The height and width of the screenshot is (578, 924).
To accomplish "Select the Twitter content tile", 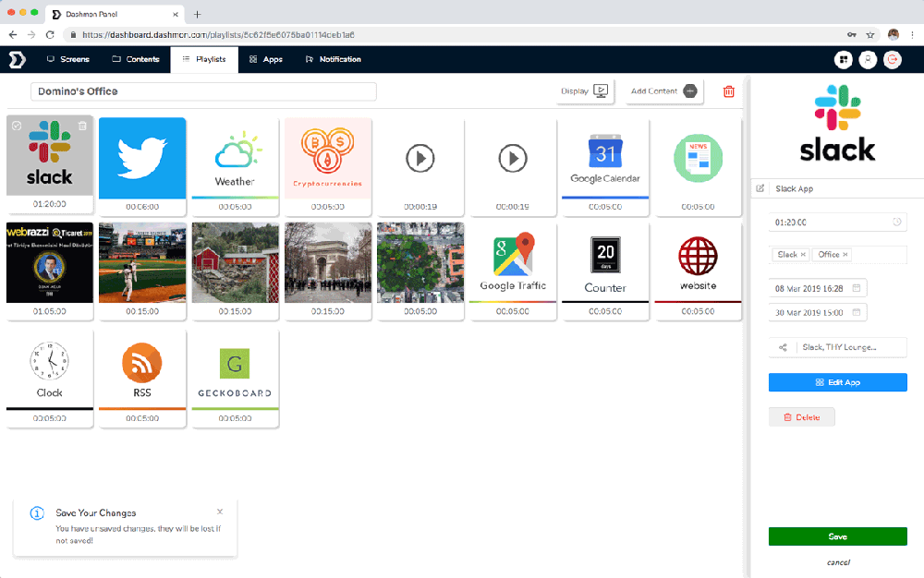I will click(142, 166).
